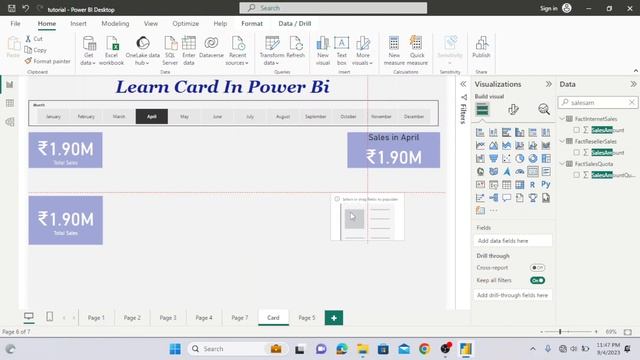Toggle the Keep all filters switch
The width and height of the screenshot is (640, 360).
pos(537,280)
